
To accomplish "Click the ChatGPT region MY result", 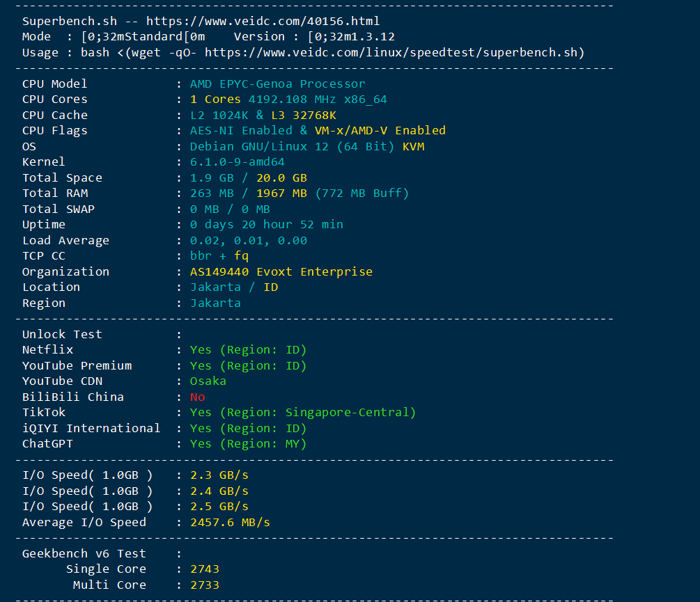I will point(248,443).
